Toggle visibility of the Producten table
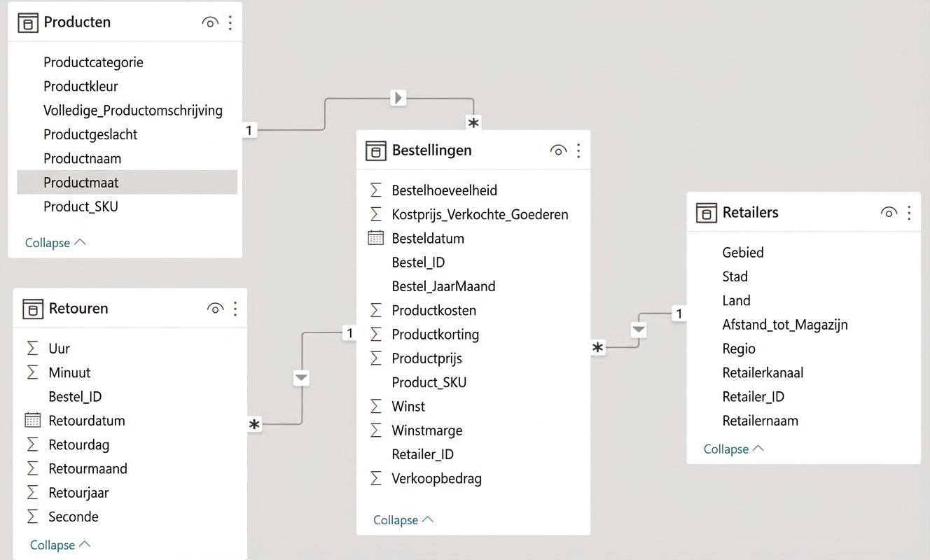Screen dimensions: 930x560 (210, 22)
